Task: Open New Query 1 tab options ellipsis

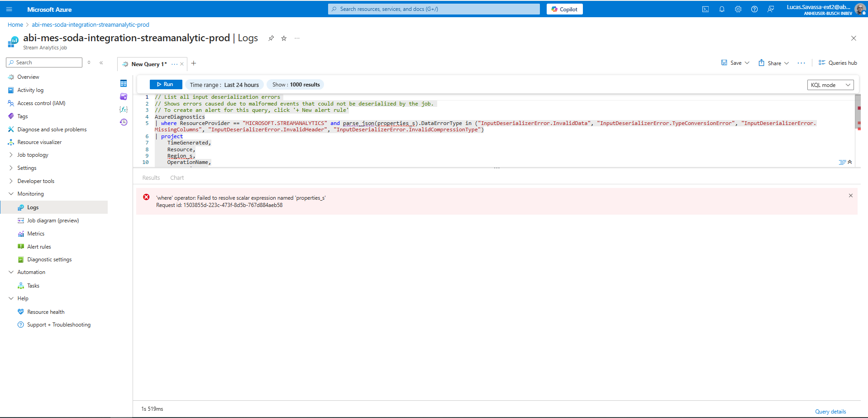Action: (x=175, y=64)
